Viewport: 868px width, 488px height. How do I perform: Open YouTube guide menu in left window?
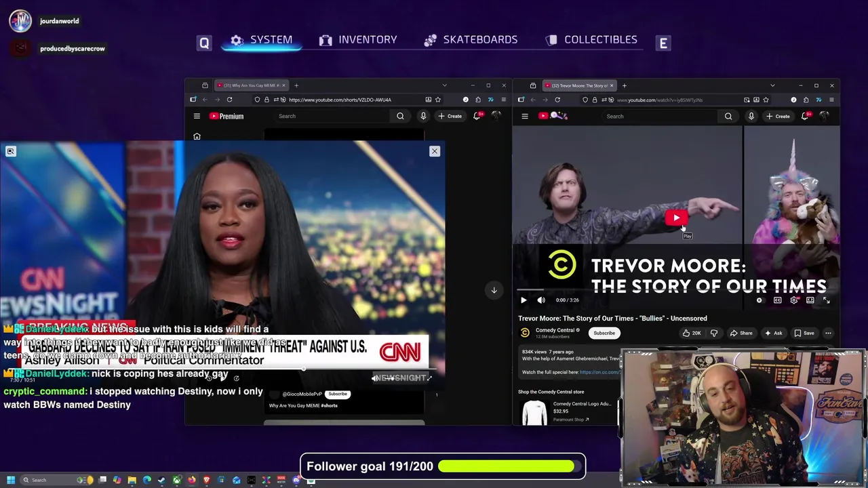(x=197, y=116)
